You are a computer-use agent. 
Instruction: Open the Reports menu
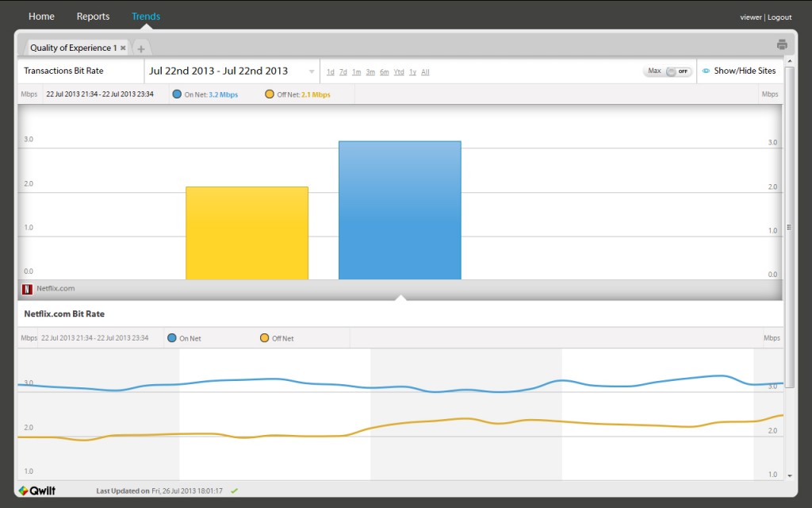[x=94, y=16]
